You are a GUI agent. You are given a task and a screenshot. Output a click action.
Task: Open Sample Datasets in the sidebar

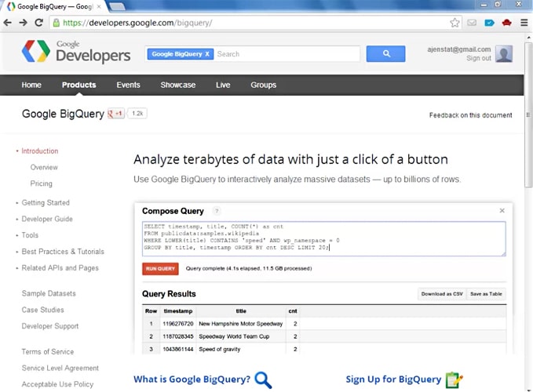pyautogui.click(x=49, y=293)
